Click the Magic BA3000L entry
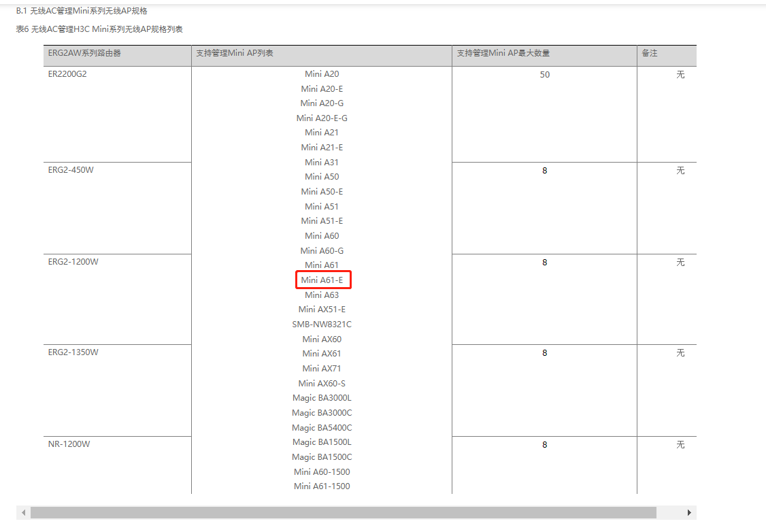766x532 pixels. pos(322,398)
